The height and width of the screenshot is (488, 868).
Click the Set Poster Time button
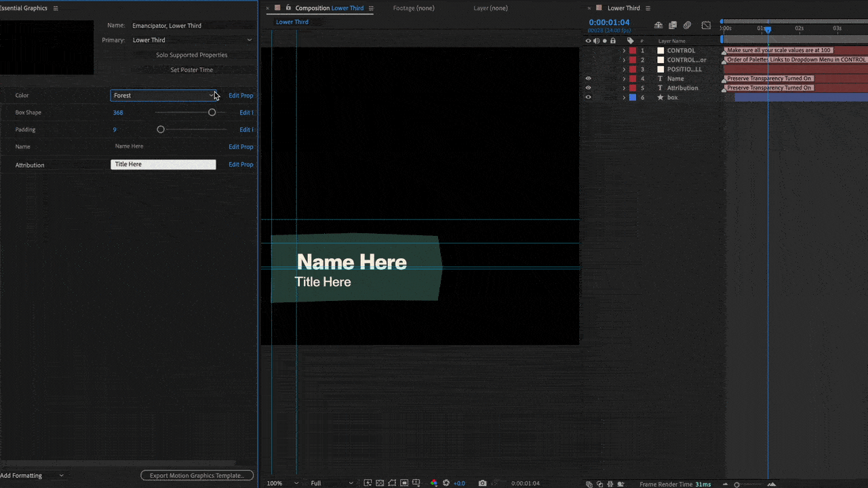(191, 70)
